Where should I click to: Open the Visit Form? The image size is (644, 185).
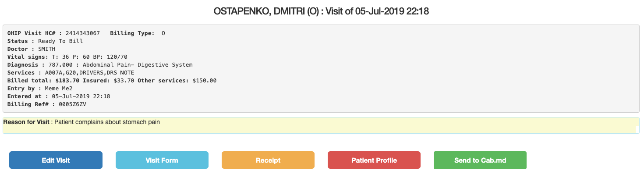tap(162, 160)
